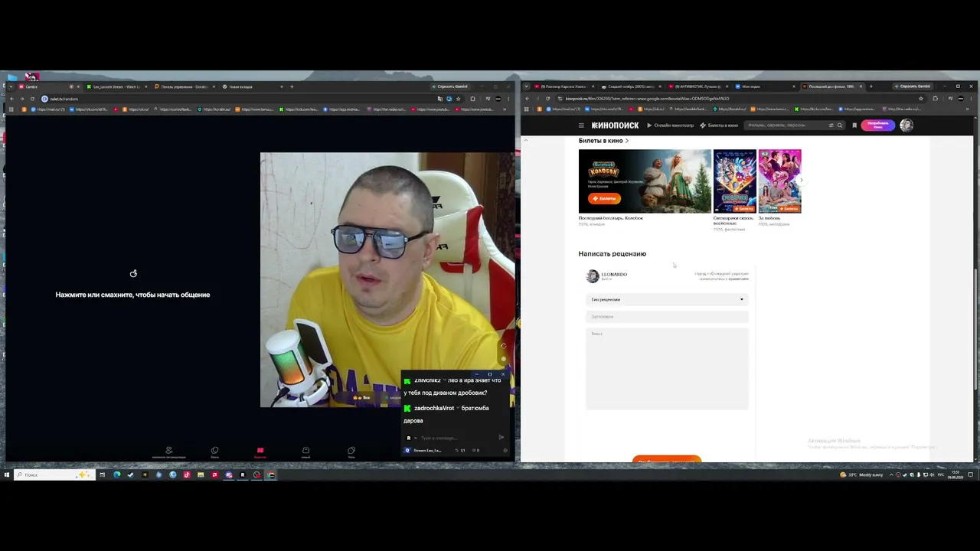980x551 pixels.
Task: Open the Kinopoisk hamburger menu
Action: click(581, 126)
